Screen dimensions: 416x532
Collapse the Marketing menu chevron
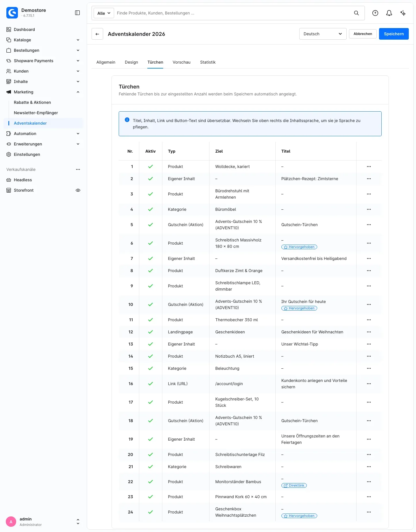[78, 92]
